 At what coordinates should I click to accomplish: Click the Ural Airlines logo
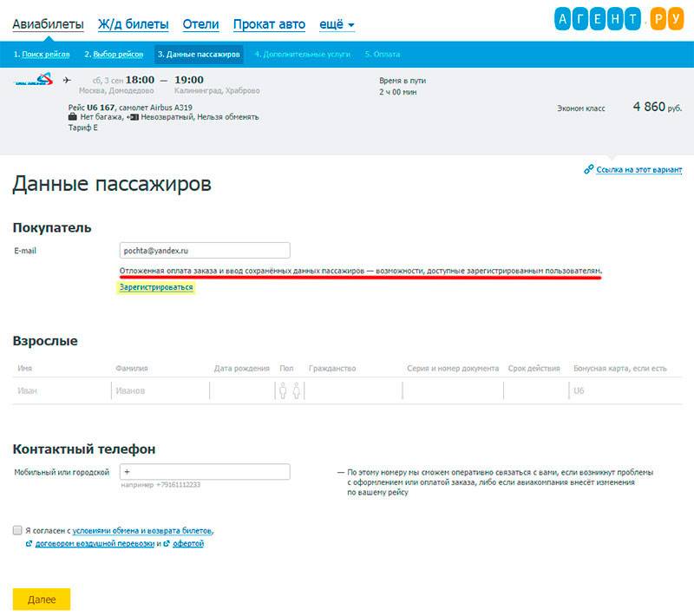click(34, 80)
